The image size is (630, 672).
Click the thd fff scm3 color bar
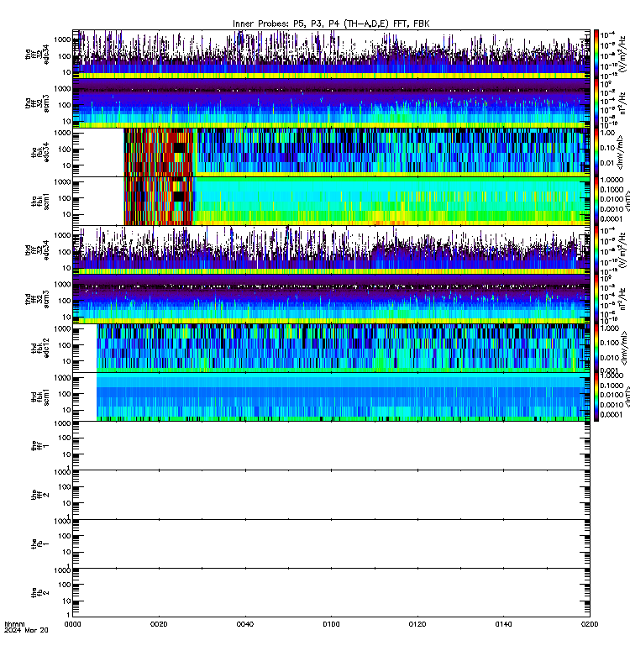point(596,299)
